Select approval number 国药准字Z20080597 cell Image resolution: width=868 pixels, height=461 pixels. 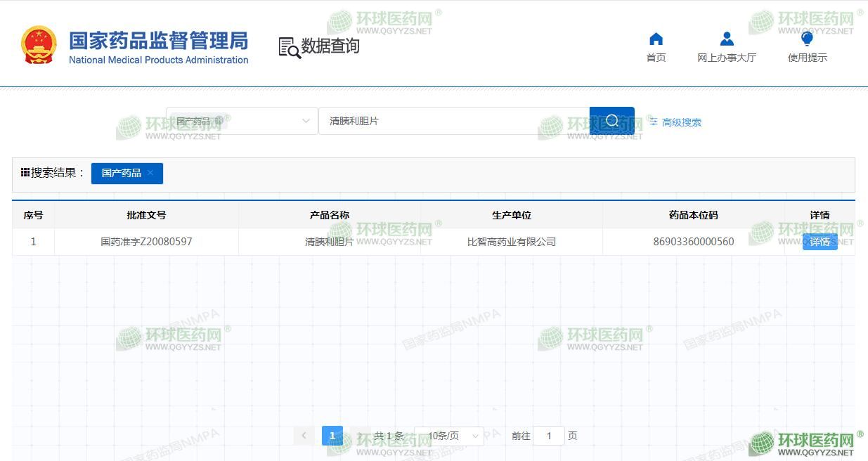146,242
